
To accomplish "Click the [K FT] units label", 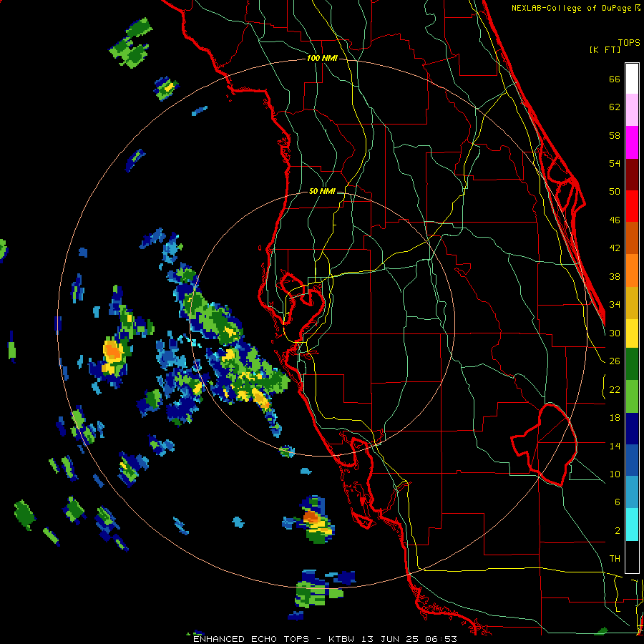I will pyautogui.click(x=605, y=49).
